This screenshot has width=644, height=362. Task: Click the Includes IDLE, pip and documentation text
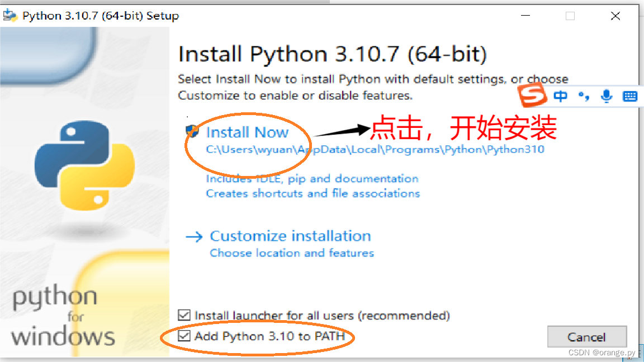click(314, 179)
